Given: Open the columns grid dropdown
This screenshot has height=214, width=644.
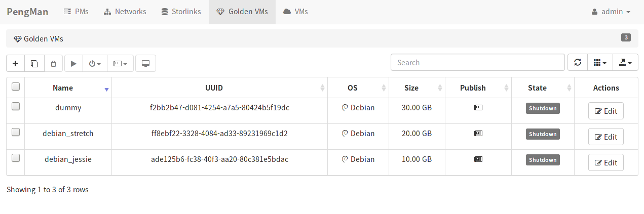Looking at the screenshot, I should click(x=600, y=63).
